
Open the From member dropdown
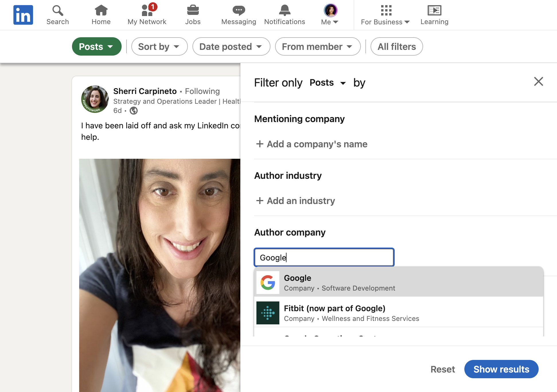pyautogui.click(x=318, y=46)
